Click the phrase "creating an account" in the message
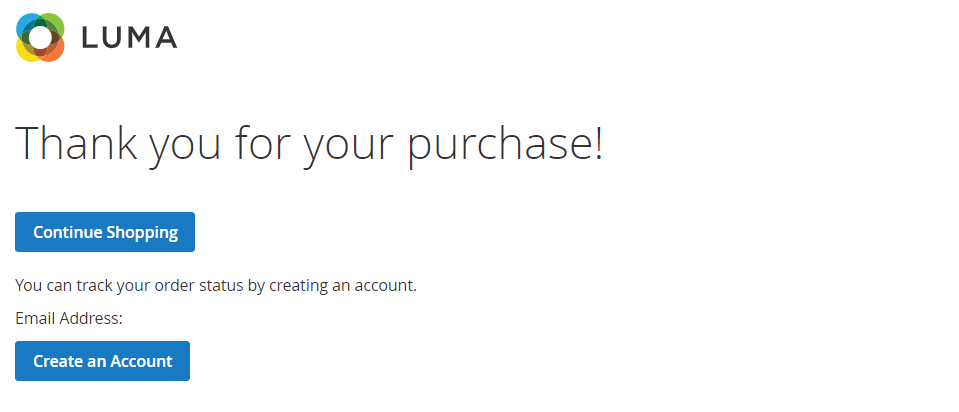Image resolution: width=959 pixels, height=412 pixels. pos(343,285)
